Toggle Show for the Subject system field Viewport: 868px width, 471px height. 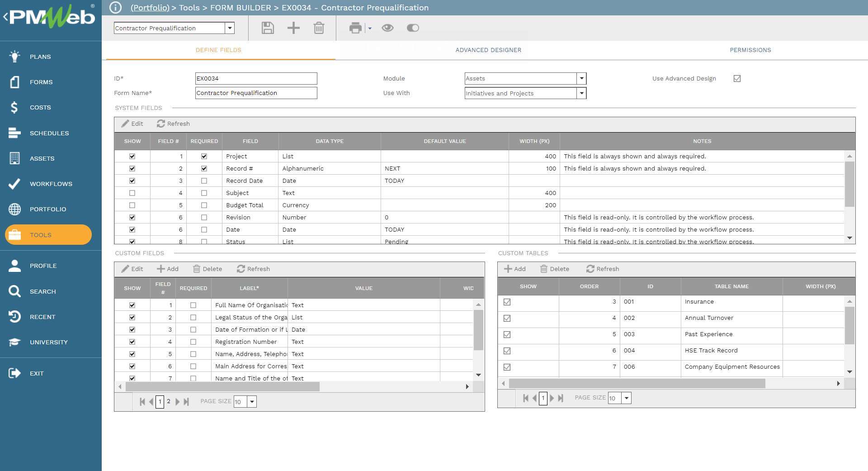point(132,193)
